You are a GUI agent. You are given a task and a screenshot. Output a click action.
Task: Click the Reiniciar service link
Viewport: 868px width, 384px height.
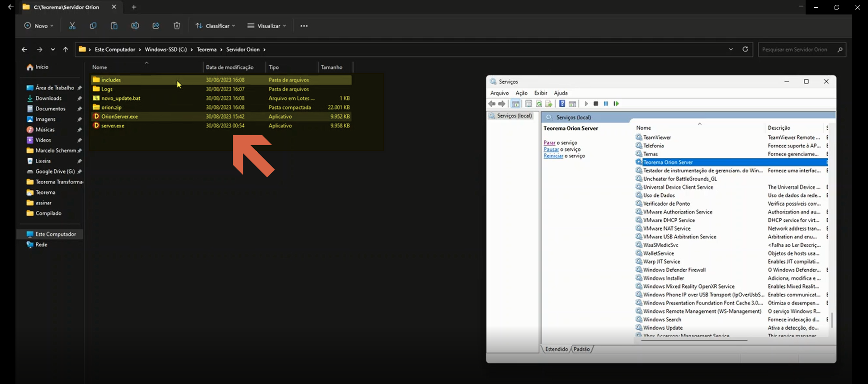pyautogui.click(x=553, y=156)
